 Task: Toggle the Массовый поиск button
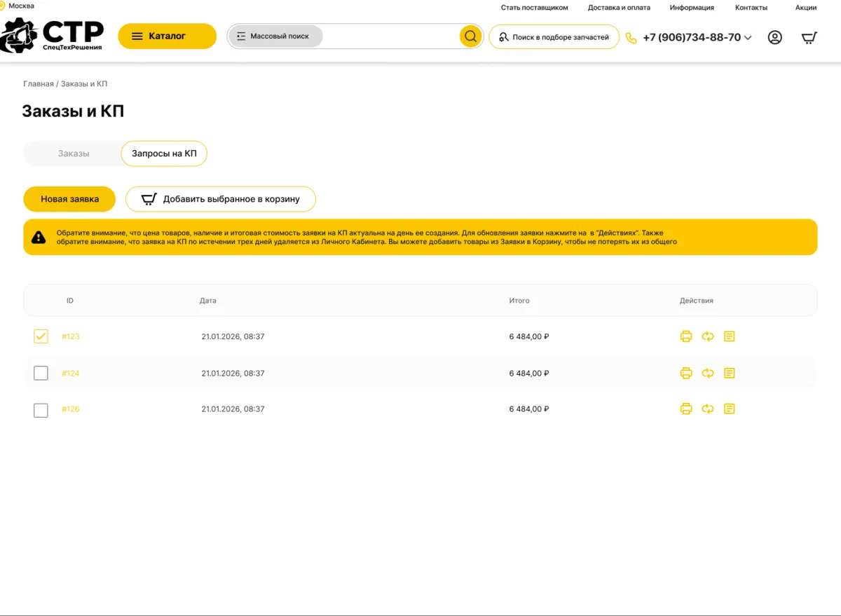(x=275, y=36)
